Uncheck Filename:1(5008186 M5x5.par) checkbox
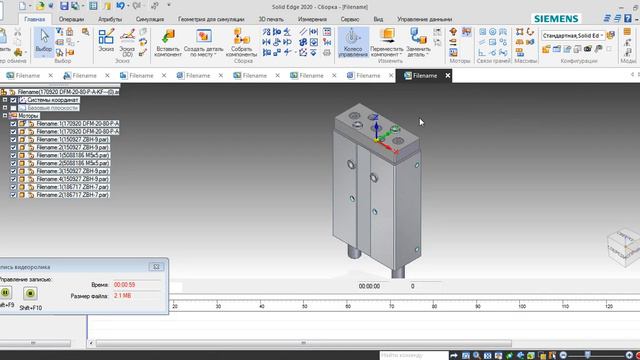 [13, 156]
